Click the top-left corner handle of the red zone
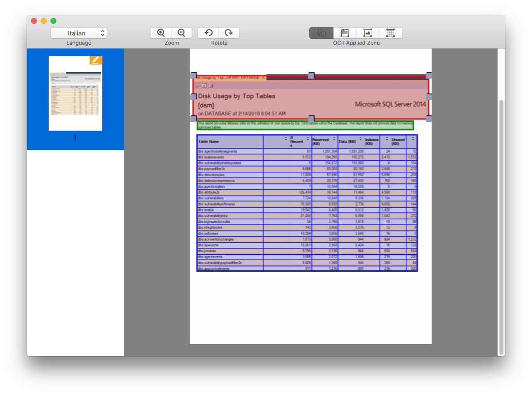Image resolution: width=532 pixels, height=395 pixels. click(x=193, y=75)
